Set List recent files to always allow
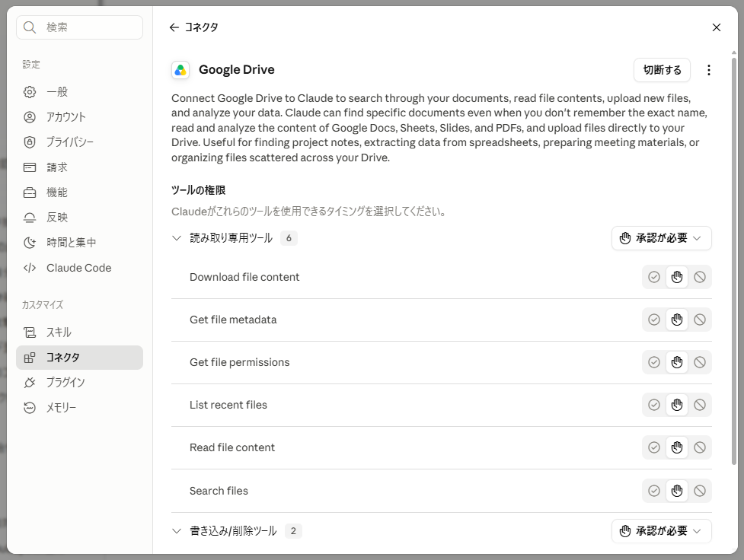 pyautogui.click(x=654, y=405)
